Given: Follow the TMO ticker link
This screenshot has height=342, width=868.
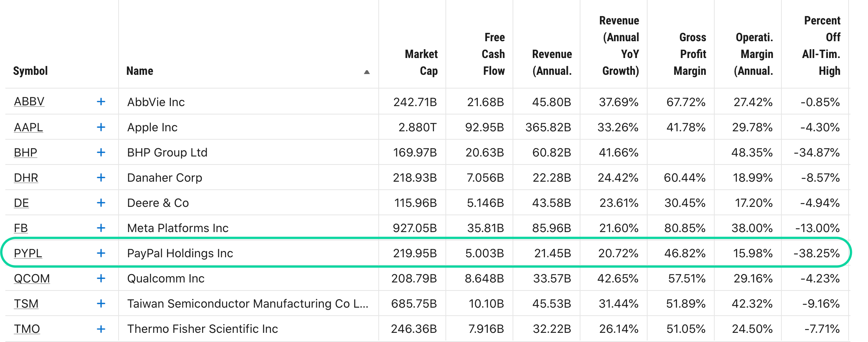Looking at the screenshot, I should pos(27,328).
